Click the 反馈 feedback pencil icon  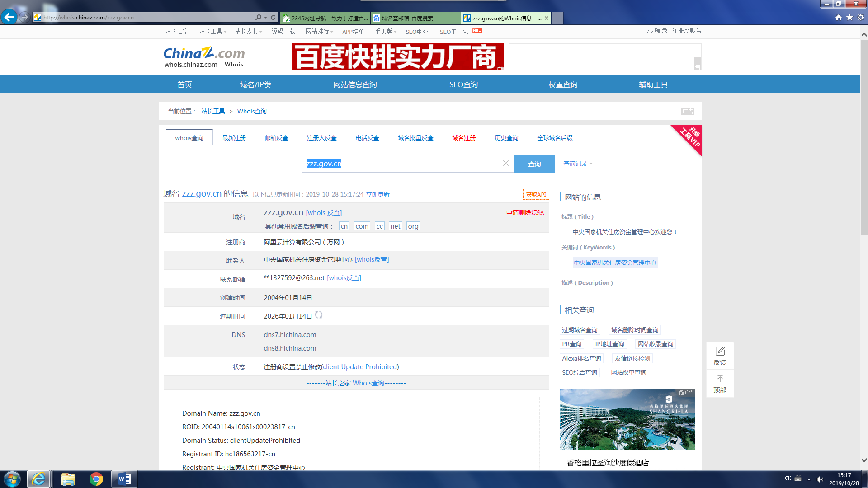(x=720, y=351)
